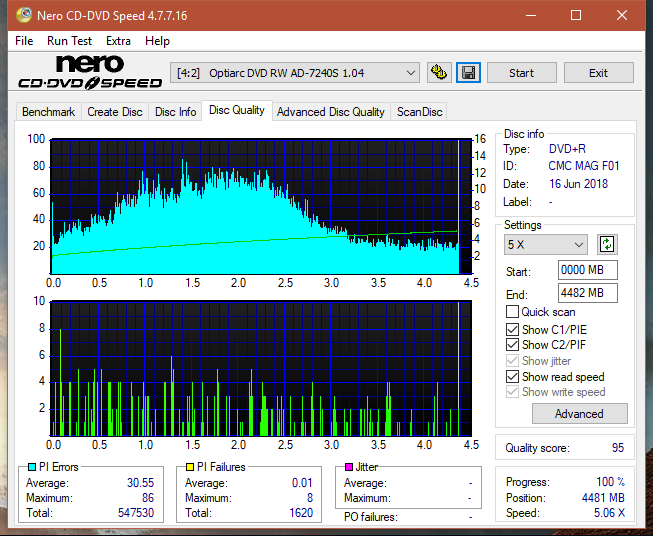The height and width of the screenshot is (536, 653).
Task: Toggle Show C2/PIF checkbox
Action: [x=512, y=345]
